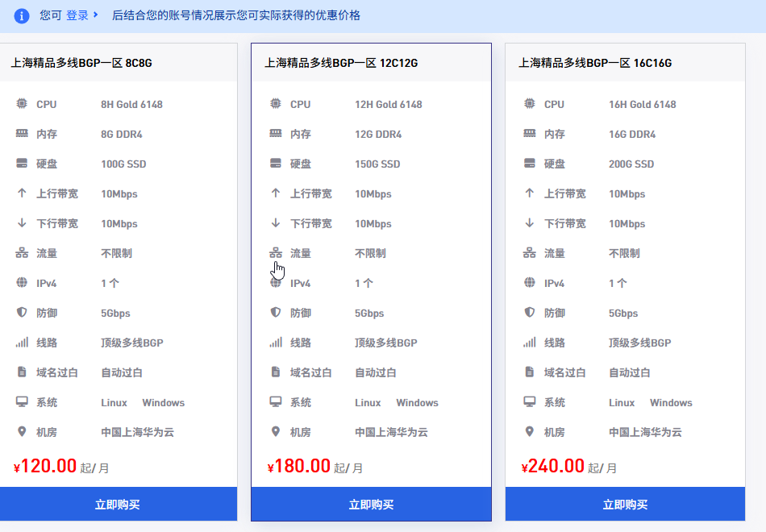Click the blue info icon in the notice bar
Screen dimensions: 766x532
pos(22,16)
